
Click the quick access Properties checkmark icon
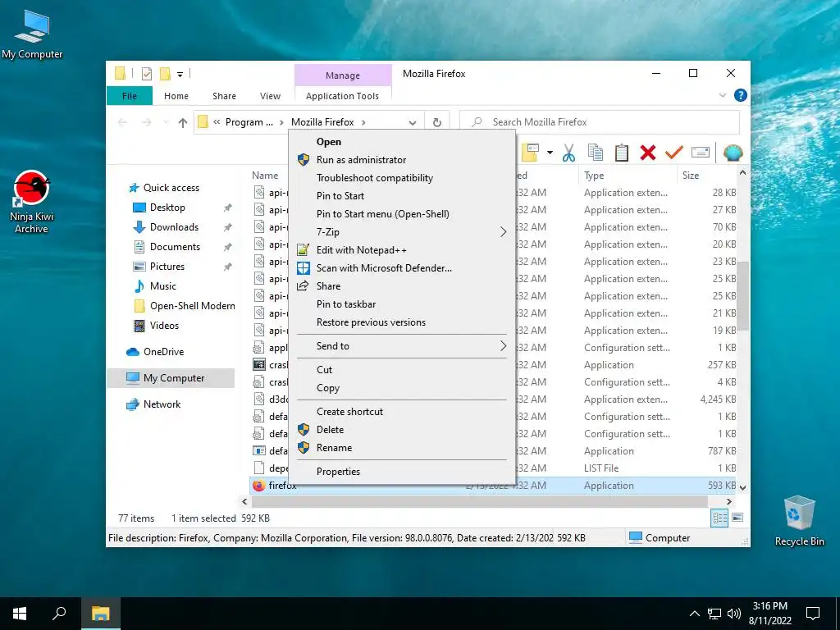[x=146, y=74]
